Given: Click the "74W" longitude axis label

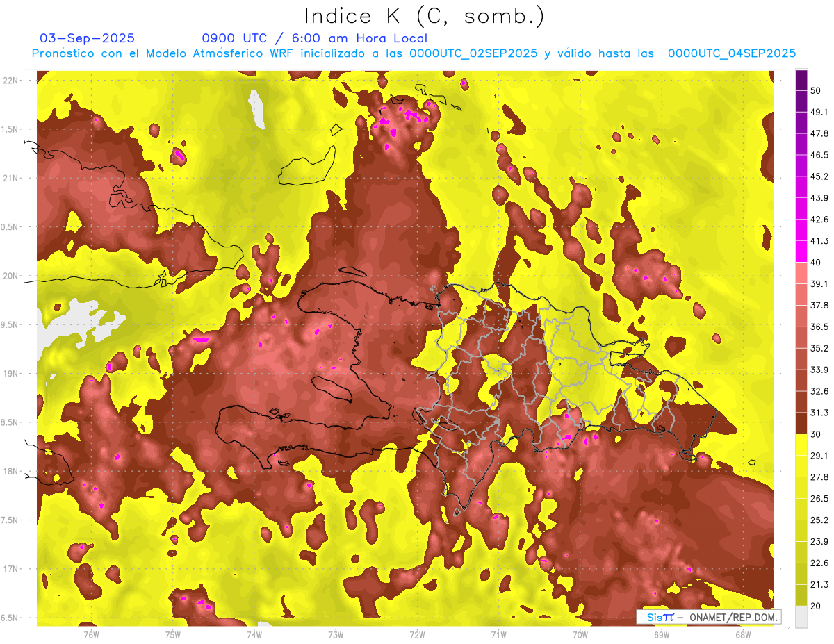Looking at the screenshot, I should point(254,634).
